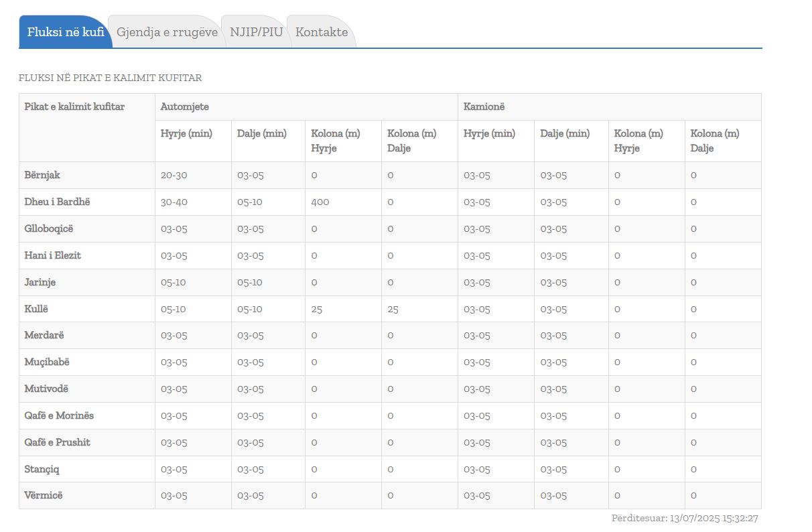This screenshot has height=532, width=812.
Task: Click the 'Automjete' group header
Action: click(185, 107)
